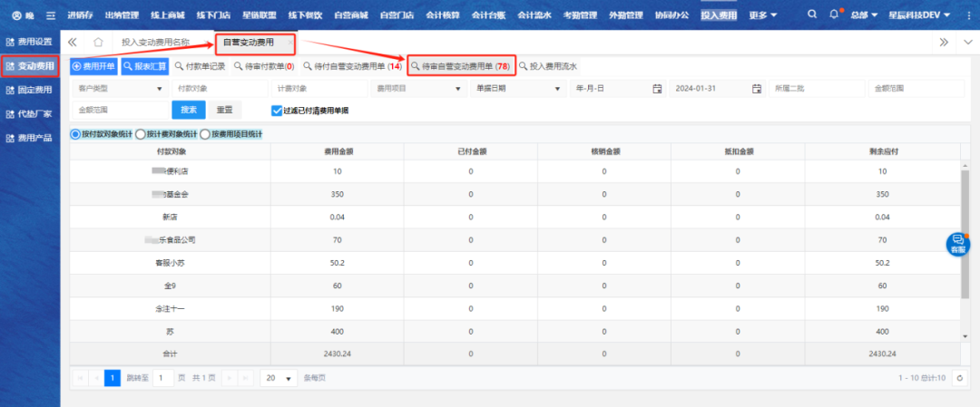The image size is (980, 407).
Task: Select 按计费对象统计 radio option
Action: 141,134
